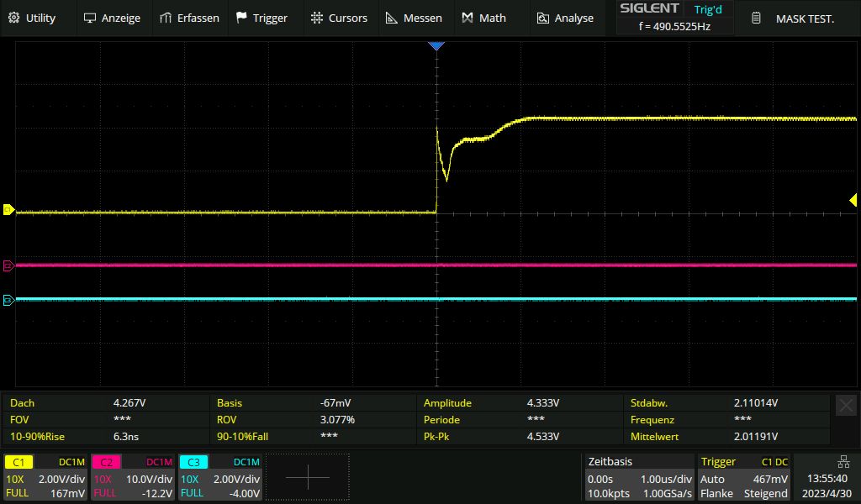This screenshot has width=861, height=504.
Task: Toggle channel C2 label
Action: click(x=106, y=462)
